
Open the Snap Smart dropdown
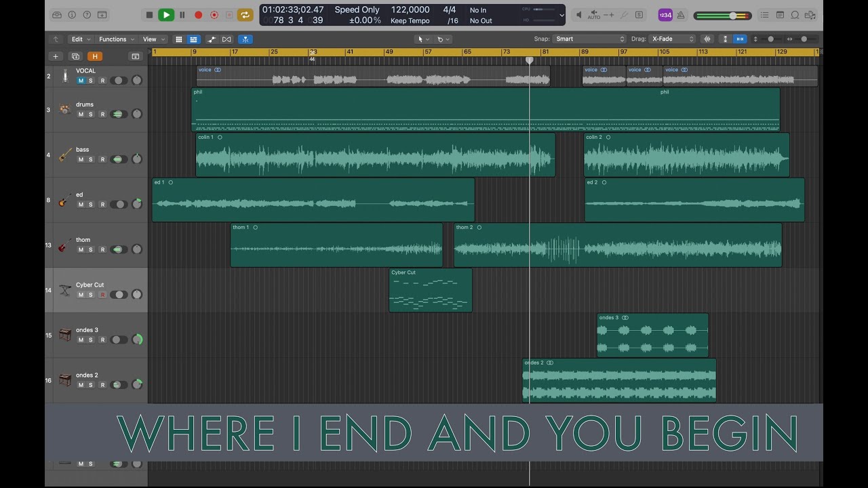point(589,39)
